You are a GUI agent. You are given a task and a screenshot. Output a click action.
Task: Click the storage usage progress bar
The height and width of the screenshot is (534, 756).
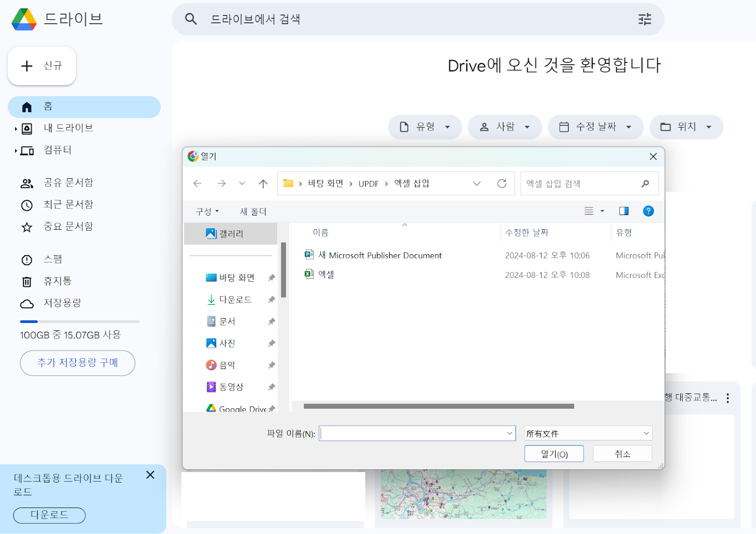point(80,321)
